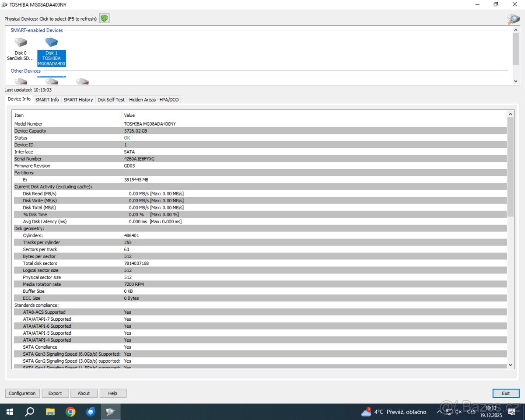Open the SMART History tab

click(78, 100)
